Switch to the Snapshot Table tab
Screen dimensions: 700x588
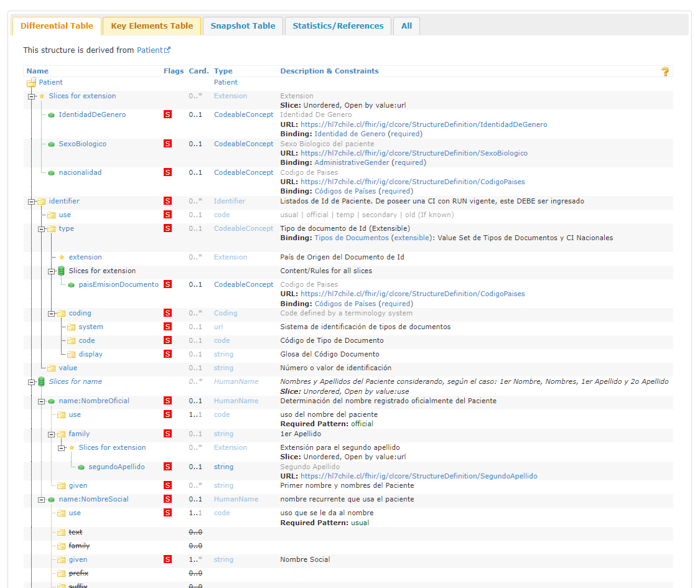pyautogui.click(x=243, y=26)
